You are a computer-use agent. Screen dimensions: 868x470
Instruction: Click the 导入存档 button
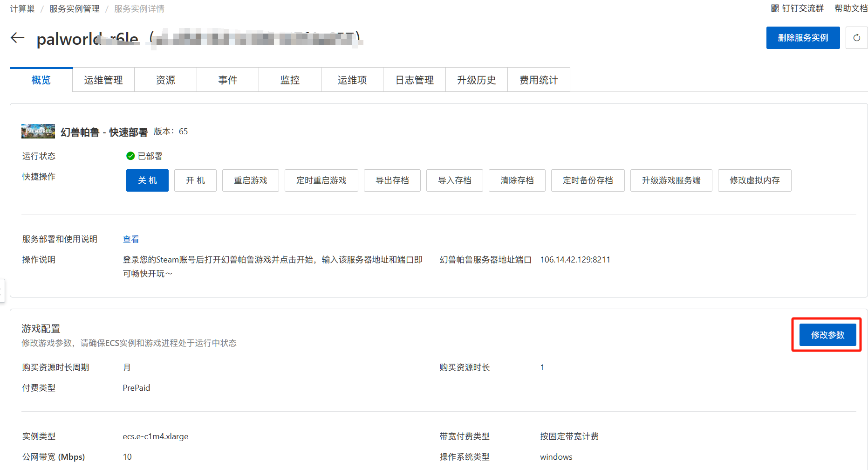click(x=455, y=180)
